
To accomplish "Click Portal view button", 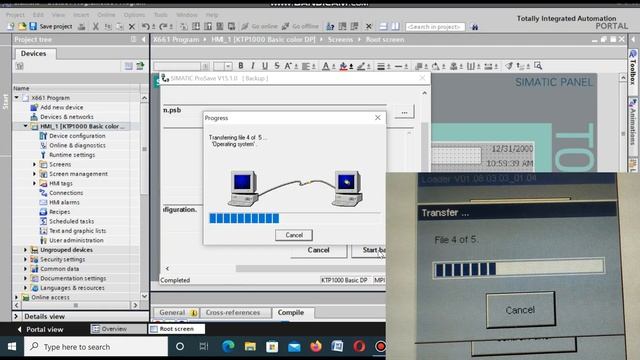I will point(40,329).
